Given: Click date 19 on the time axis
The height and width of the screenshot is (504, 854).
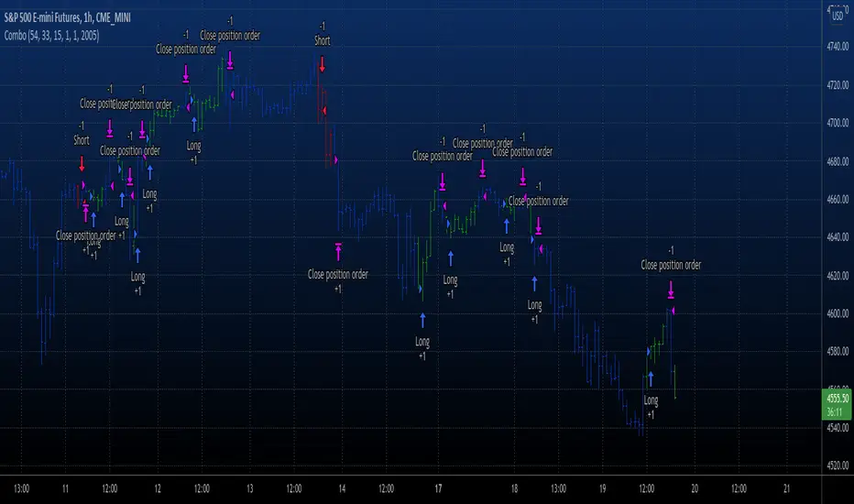Looking at the screenshot, I should coord(602,488).
